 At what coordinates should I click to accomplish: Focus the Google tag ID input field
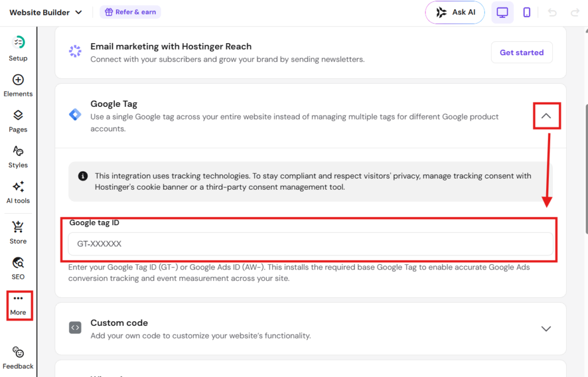click(x=310, y=244)
